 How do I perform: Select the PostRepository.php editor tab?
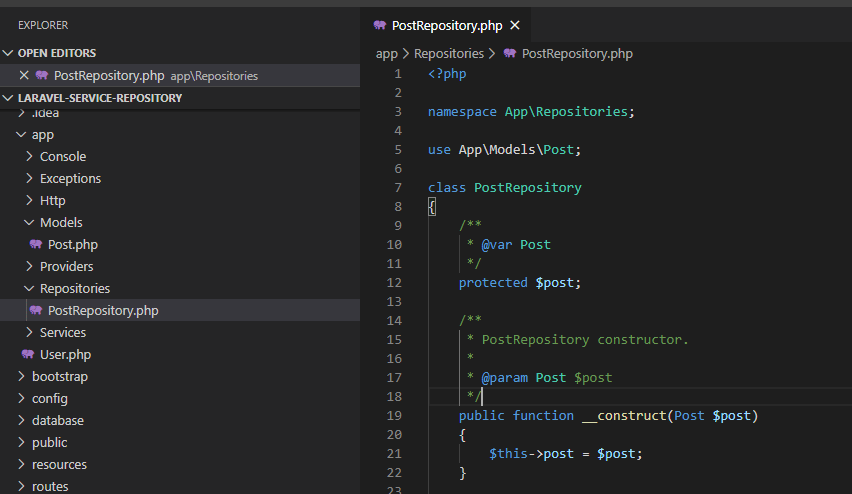click(447, 26)
